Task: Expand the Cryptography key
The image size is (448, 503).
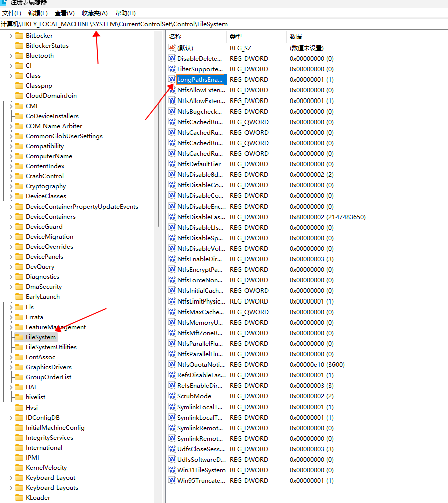Action: click(x=11, y=186)
